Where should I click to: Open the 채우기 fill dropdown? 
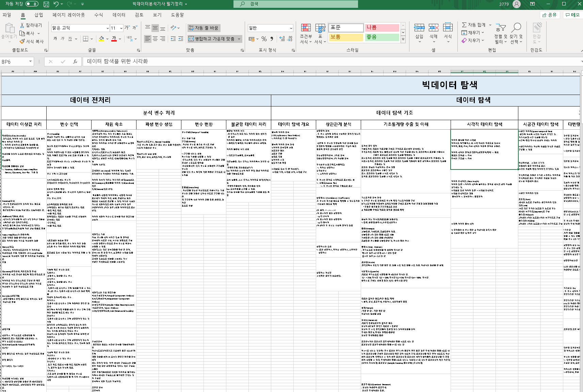click(473, 33)
